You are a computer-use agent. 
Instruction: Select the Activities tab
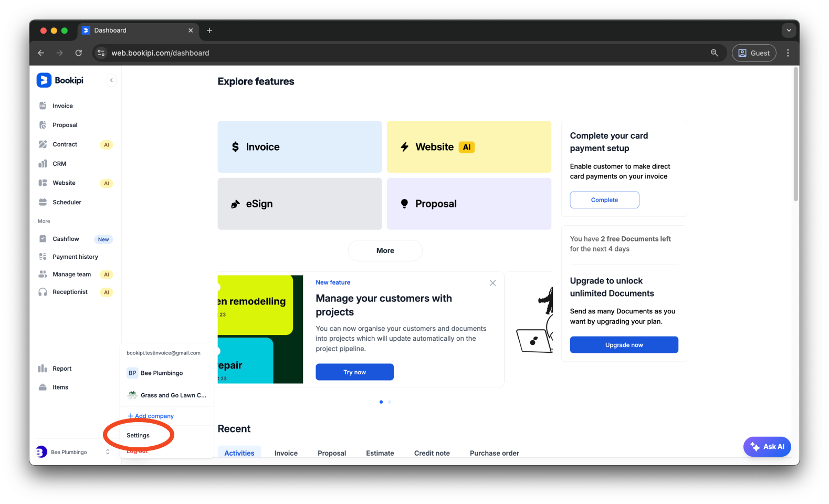click(239, 453)
